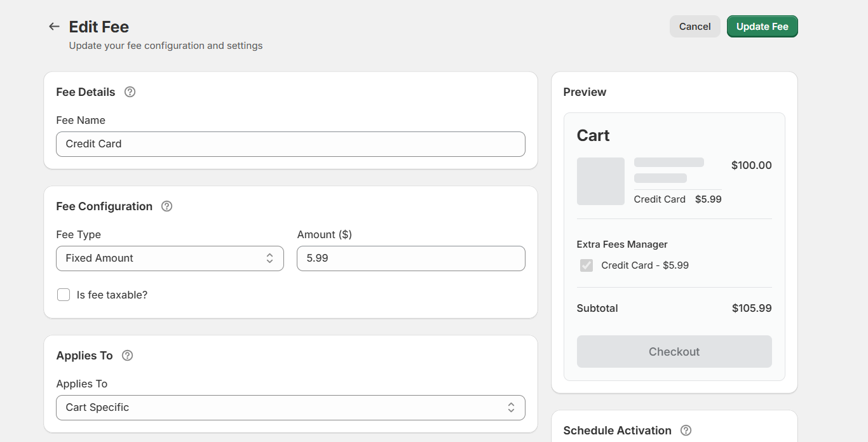Toggle the Credit Card fee preview checkbox

[x=586, y=265]
